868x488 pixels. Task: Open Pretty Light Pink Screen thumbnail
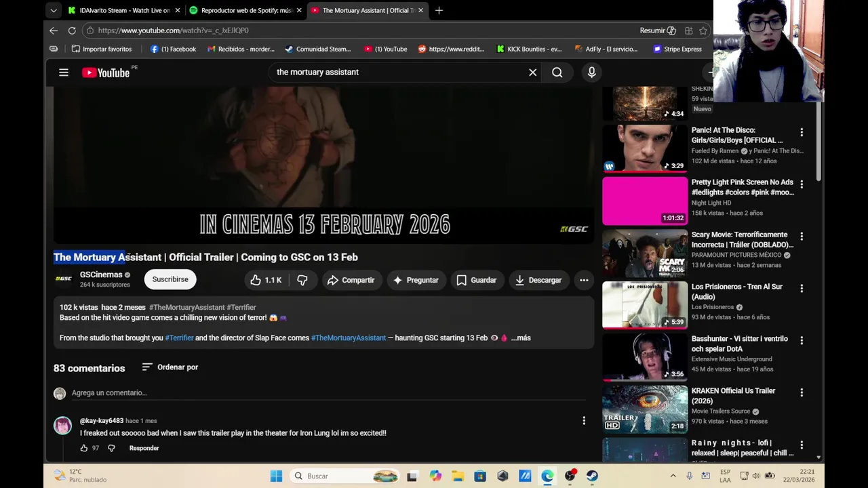645,201
